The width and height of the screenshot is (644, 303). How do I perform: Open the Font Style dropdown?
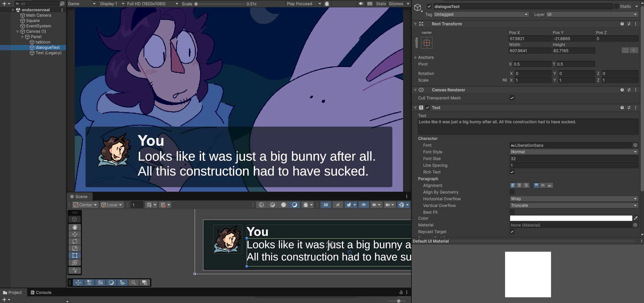point(574,152)
